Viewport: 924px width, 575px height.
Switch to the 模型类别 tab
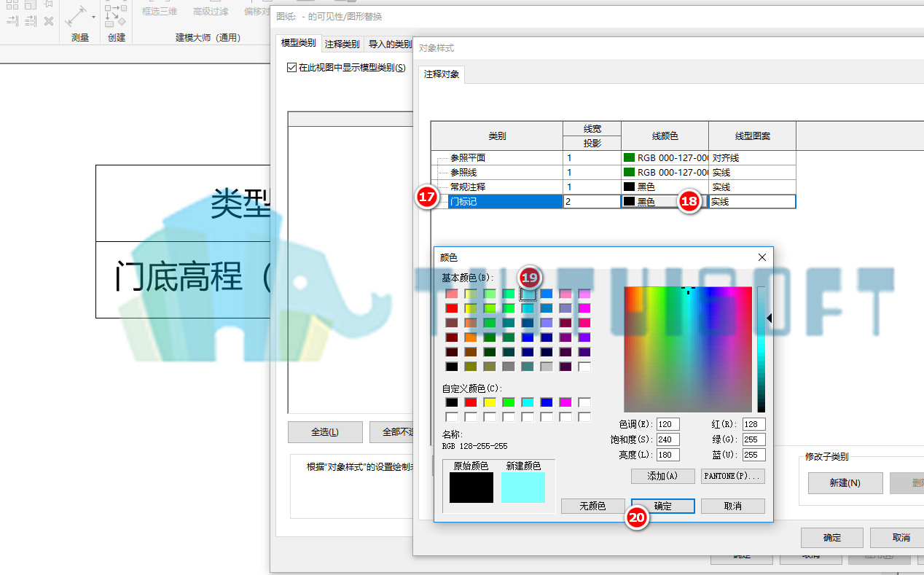pos(299,43)
